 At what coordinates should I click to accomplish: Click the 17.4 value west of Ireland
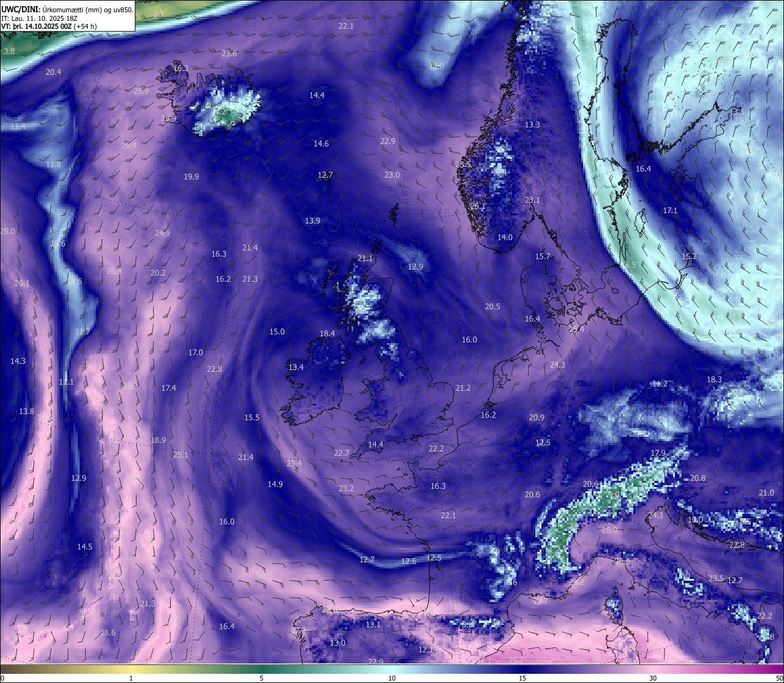[168, 388]
